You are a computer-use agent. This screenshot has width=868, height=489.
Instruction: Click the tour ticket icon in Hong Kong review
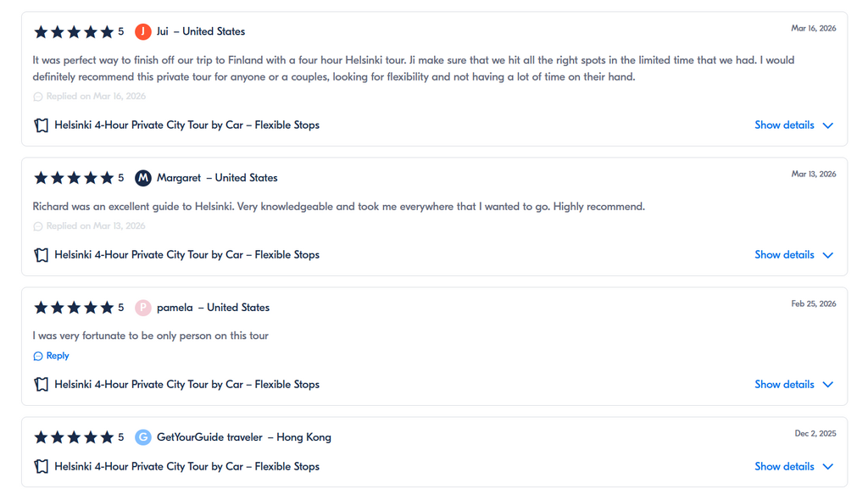[42, 467]
